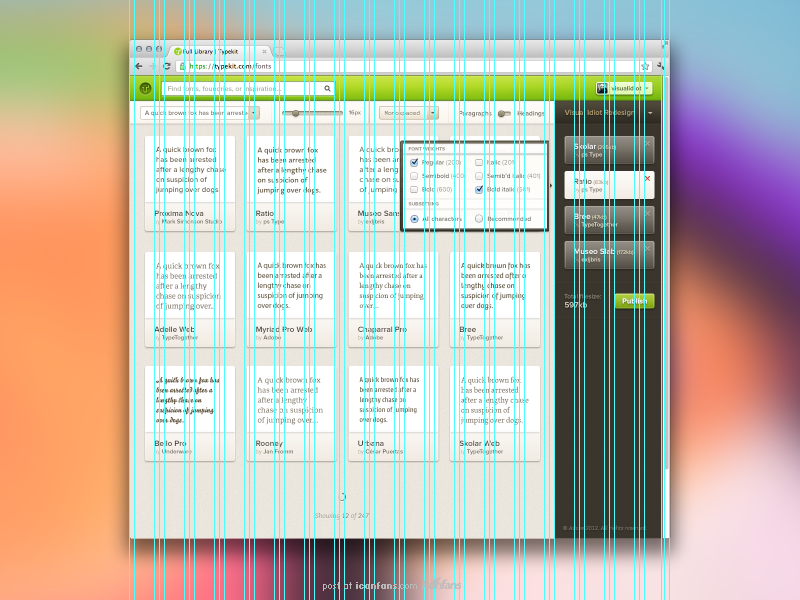The image size is (800, 600).
Task: Open the browser wrench settings menu
Action: [x=660, y=66]
